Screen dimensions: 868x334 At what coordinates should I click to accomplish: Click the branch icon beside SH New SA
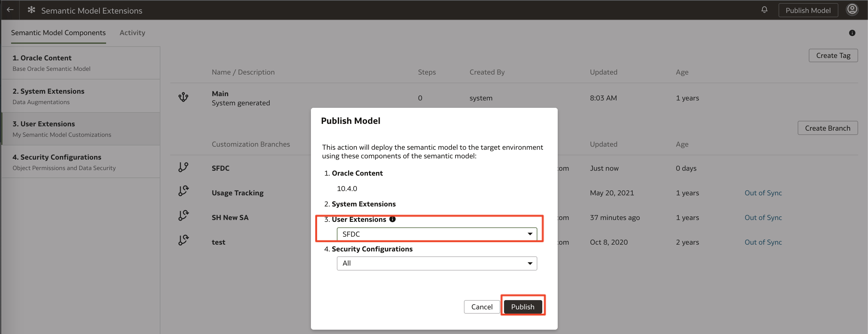[183, 215]
